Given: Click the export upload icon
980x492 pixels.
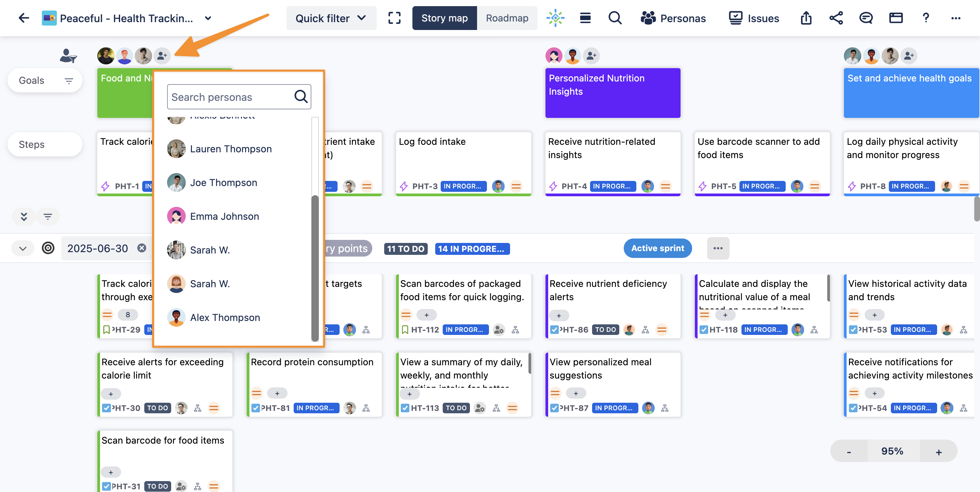Looking at the screenshot, I should click(x=806, y=18).
